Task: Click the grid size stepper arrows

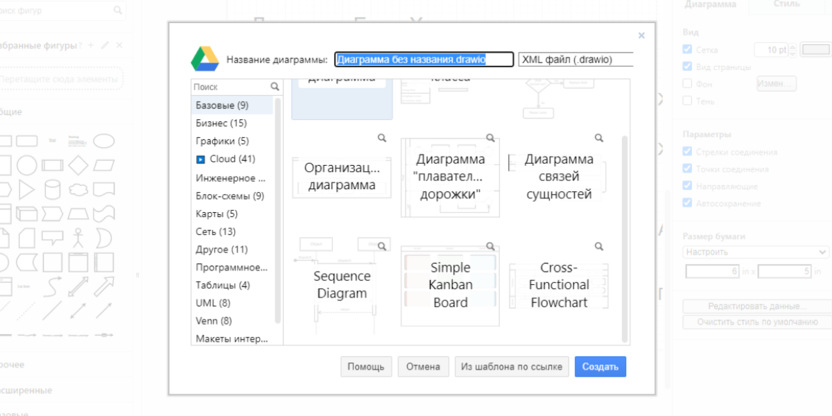Action: (793, 49)
